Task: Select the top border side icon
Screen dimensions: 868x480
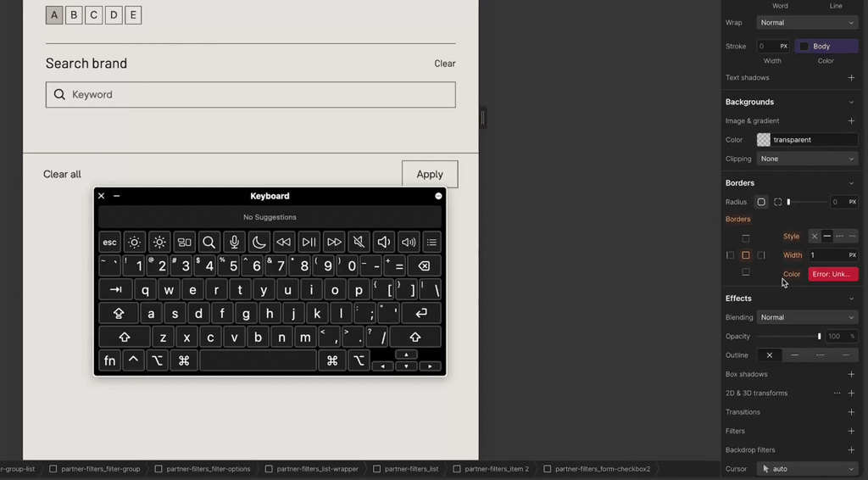Action: click(746, 238)
